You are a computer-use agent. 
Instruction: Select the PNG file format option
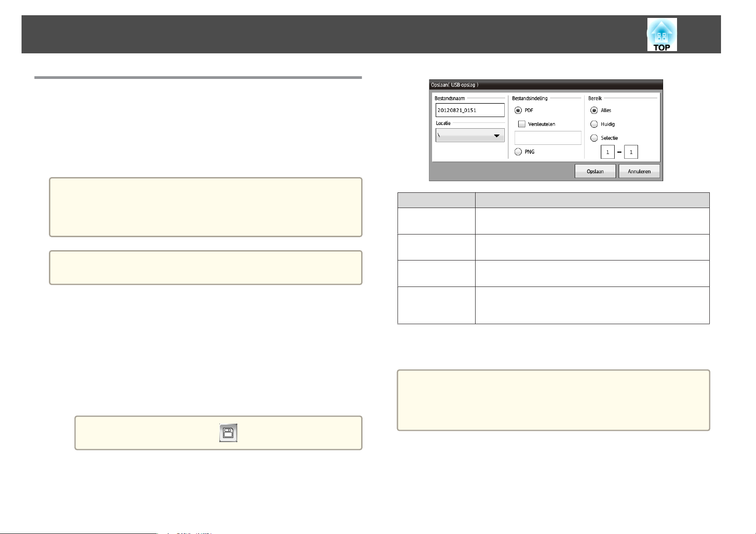tap(518, 152)
